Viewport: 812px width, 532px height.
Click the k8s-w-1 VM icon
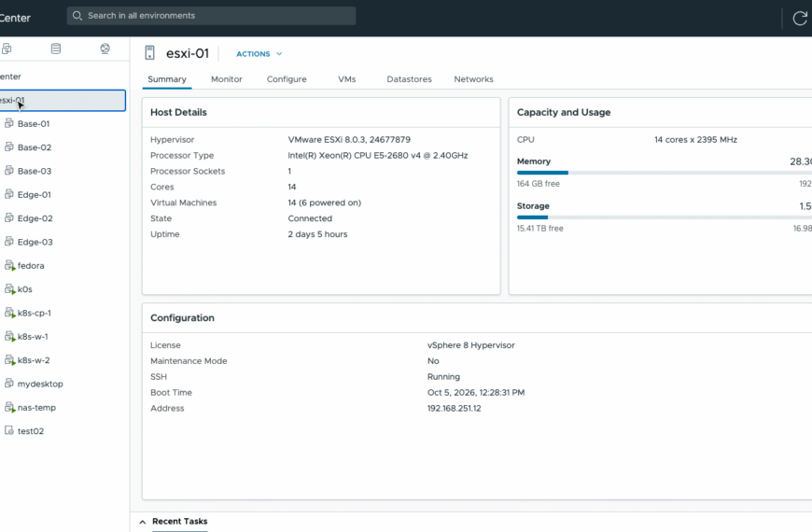coord(9,337)
